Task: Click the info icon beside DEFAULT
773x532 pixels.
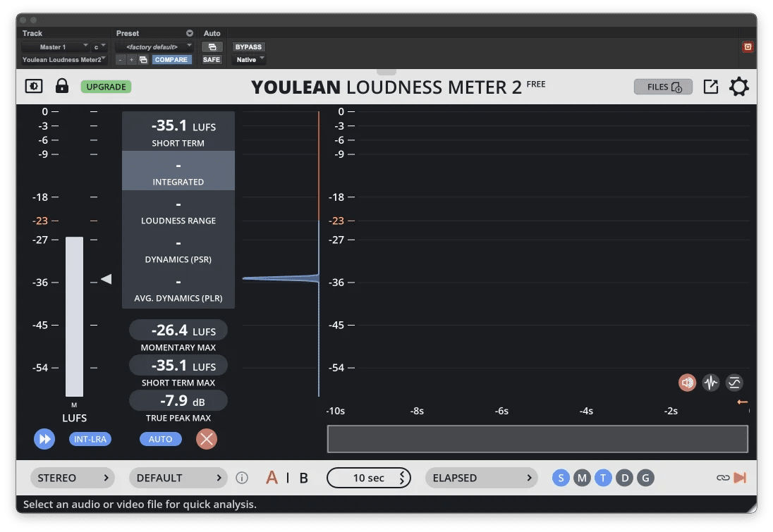Action: (241, 478)
